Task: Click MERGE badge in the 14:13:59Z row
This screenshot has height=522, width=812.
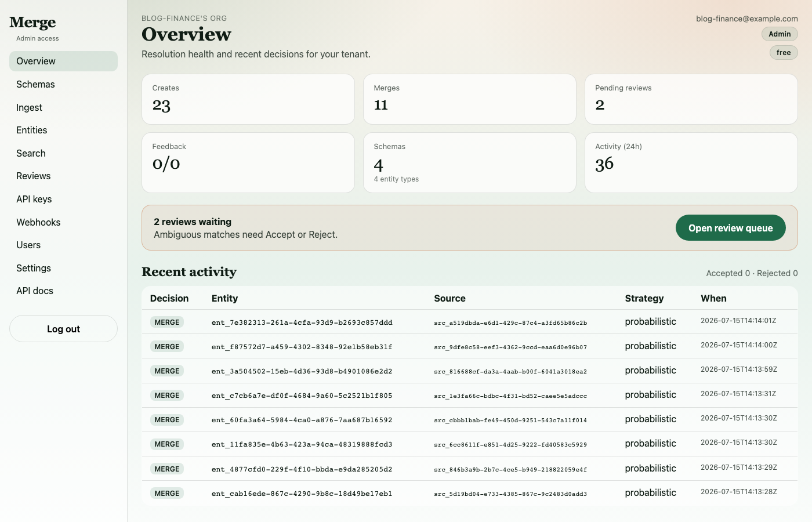Action: click(x=167, y=371)
